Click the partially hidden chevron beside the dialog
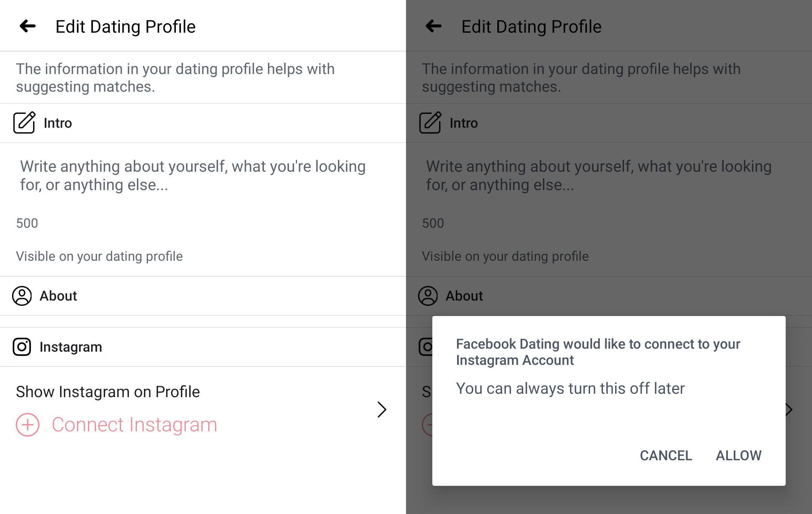Screen dimensions: 812x514 tap(789, 410)
